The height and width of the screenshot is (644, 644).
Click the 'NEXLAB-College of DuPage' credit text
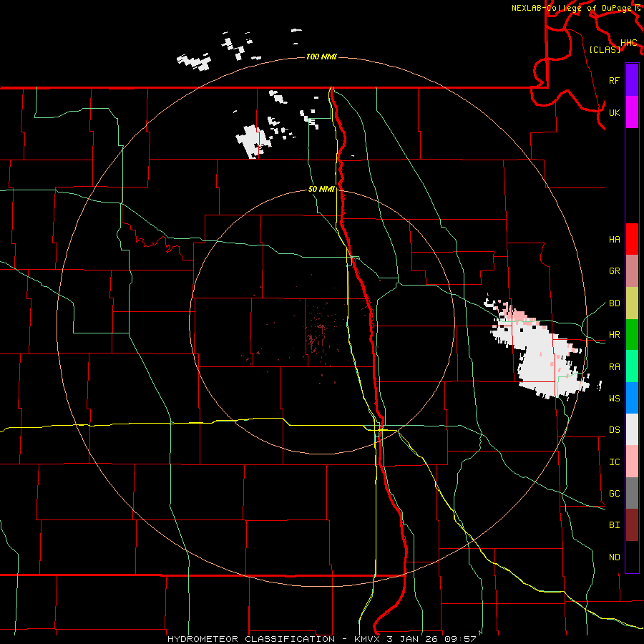point(571,8)
